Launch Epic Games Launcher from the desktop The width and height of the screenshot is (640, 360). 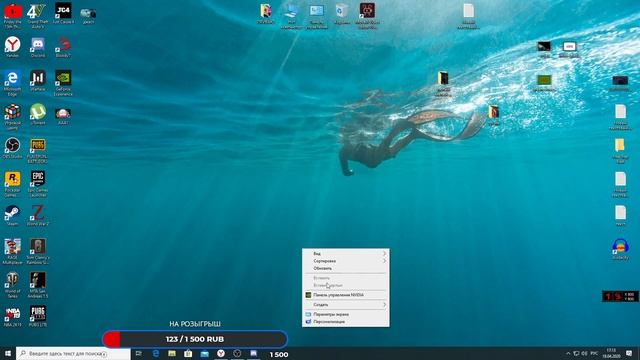(x=38, y=184)
